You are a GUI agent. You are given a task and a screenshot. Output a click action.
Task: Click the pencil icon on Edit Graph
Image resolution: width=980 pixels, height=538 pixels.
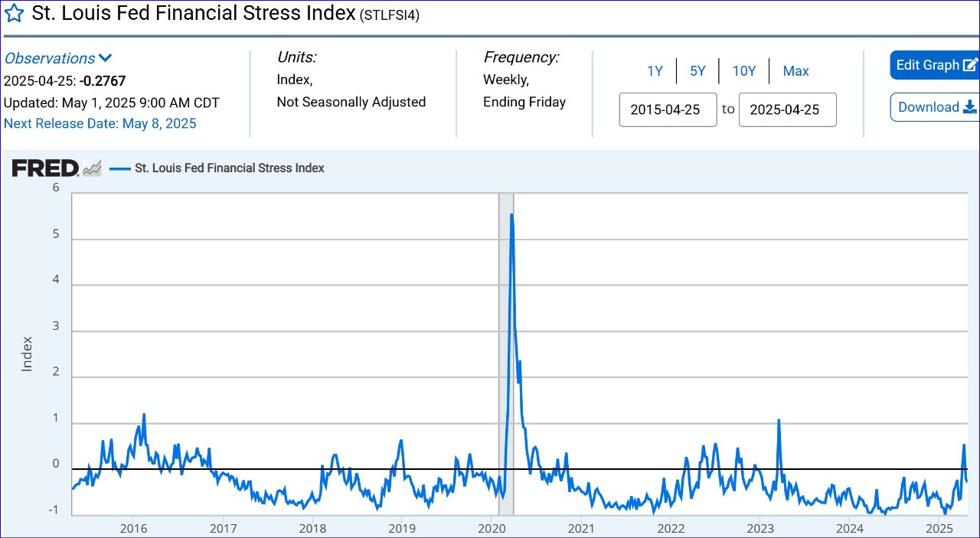(970, 65)
